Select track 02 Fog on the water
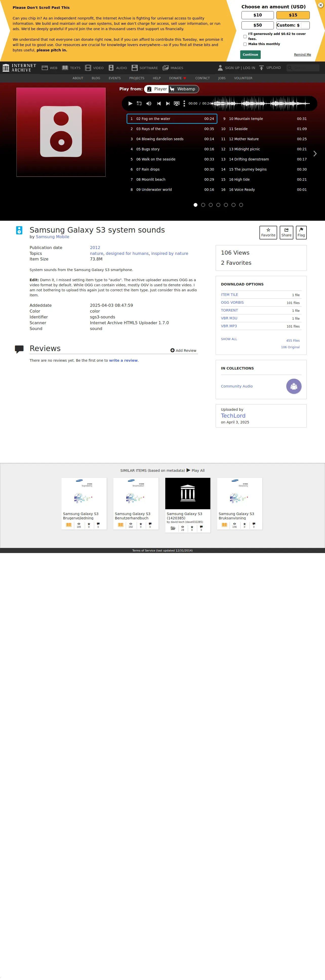 coord(172,119)
